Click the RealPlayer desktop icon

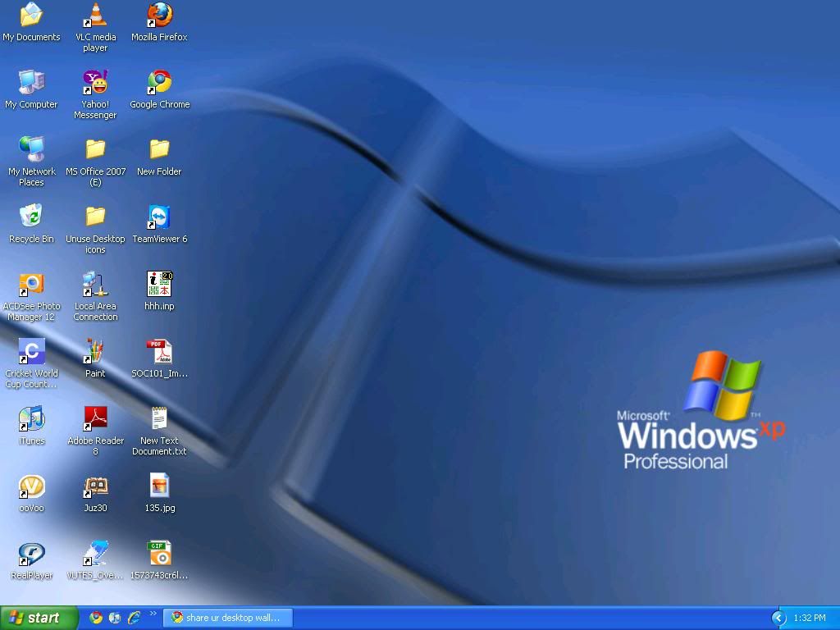(x=31, y=554)
